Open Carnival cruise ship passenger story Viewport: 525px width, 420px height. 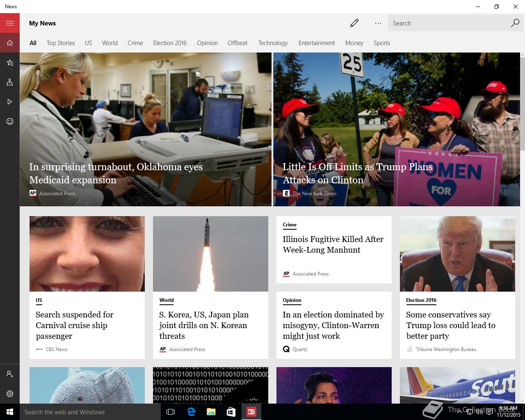point(74,325)
